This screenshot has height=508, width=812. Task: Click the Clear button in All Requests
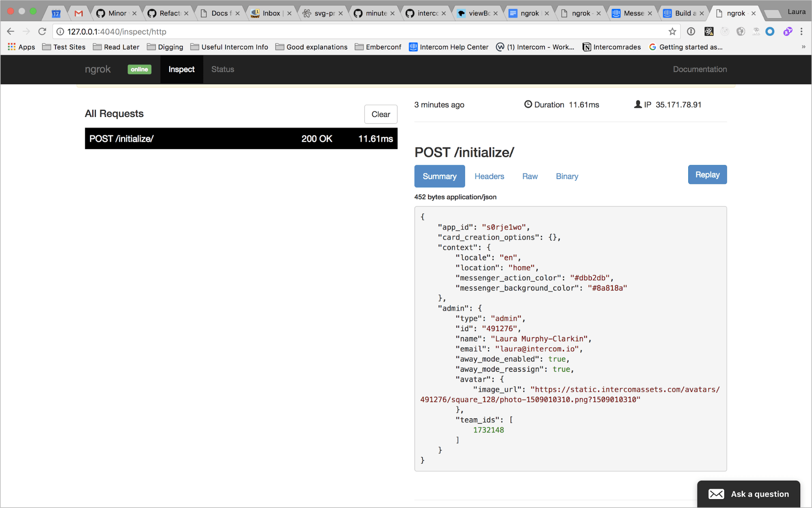tap(381, 114)
